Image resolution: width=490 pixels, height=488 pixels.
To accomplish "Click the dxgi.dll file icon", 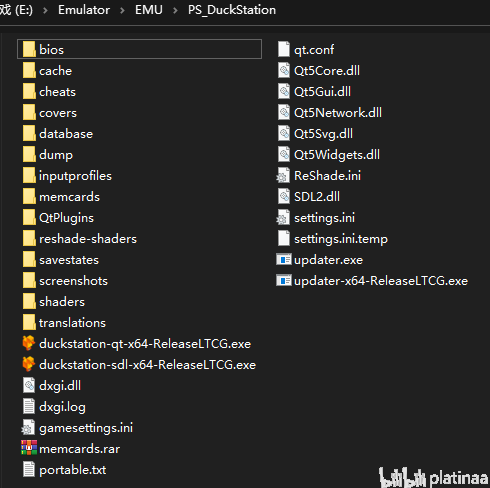I will coord(29,386).
